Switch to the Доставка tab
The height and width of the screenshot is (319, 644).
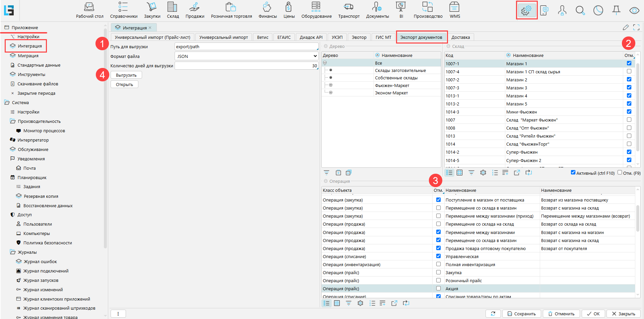click(460, 37)
